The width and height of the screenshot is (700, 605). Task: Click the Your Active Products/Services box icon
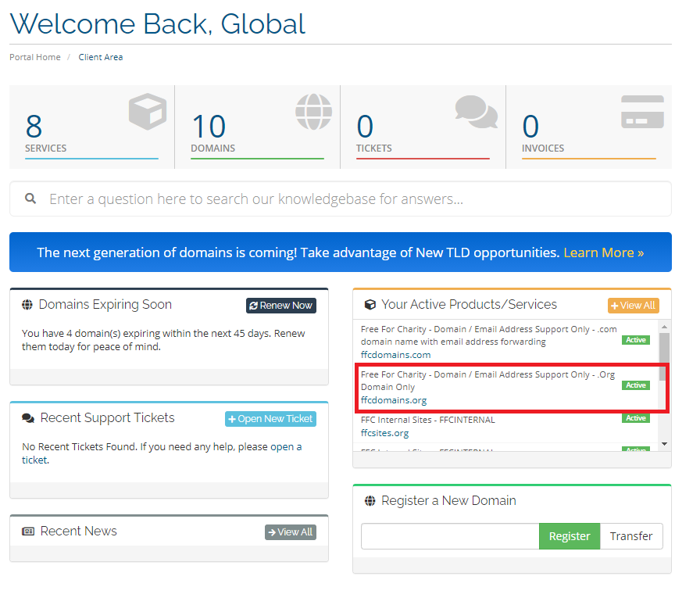[x=370, y=304]
